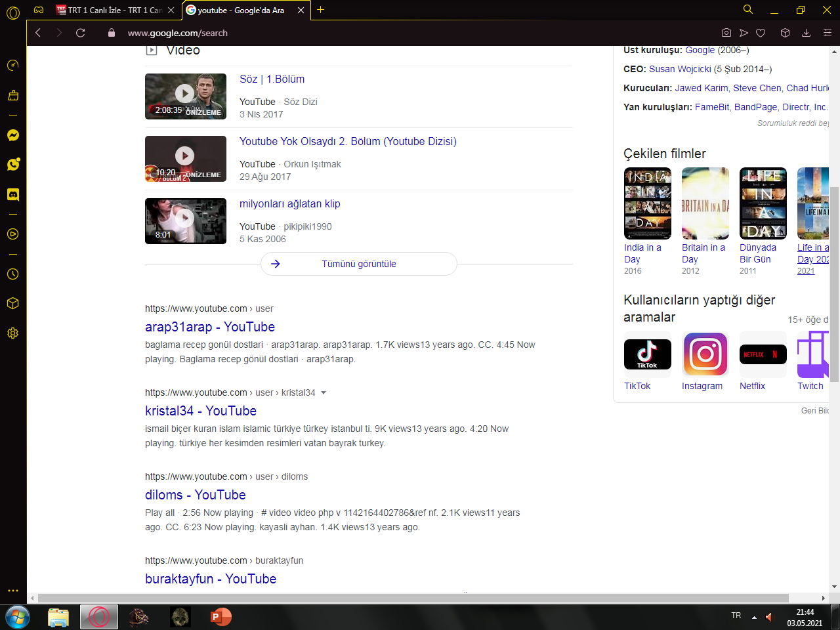Open milyonları ağlatan klip video link
The width and height of the screenshot is (840, 630).
point(290,203)
